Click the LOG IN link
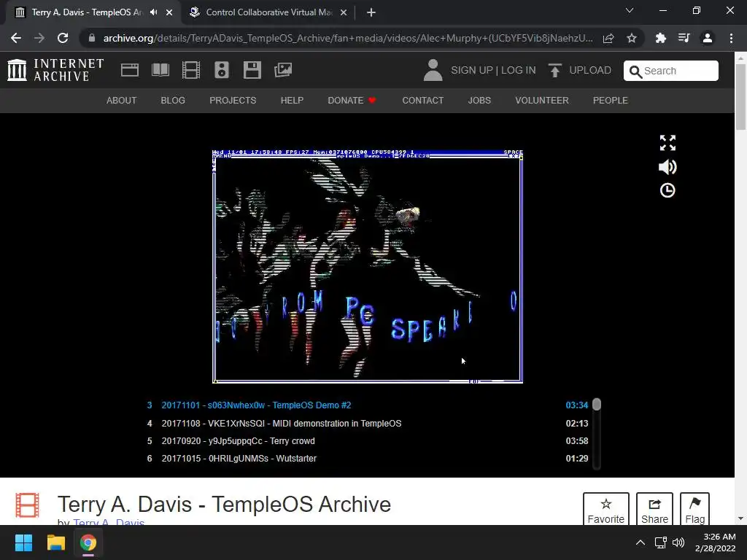Screen dimensions: 747x560 [519, 71]
